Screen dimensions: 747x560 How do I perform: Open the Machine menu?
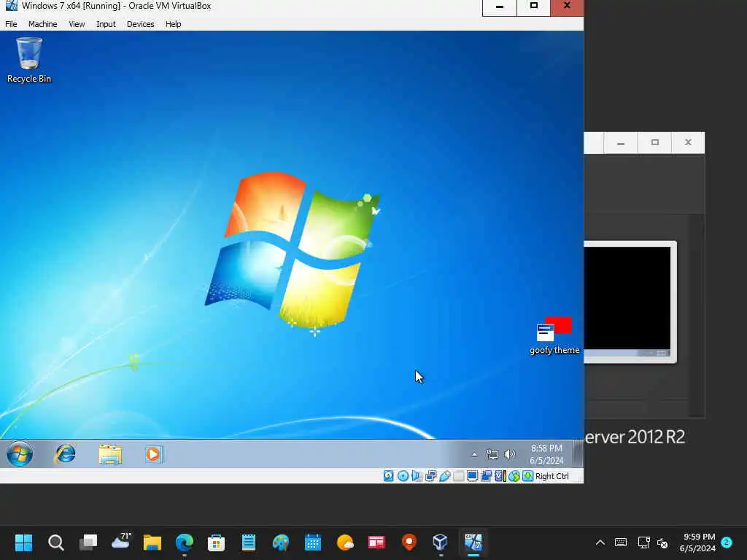(42, 24)
